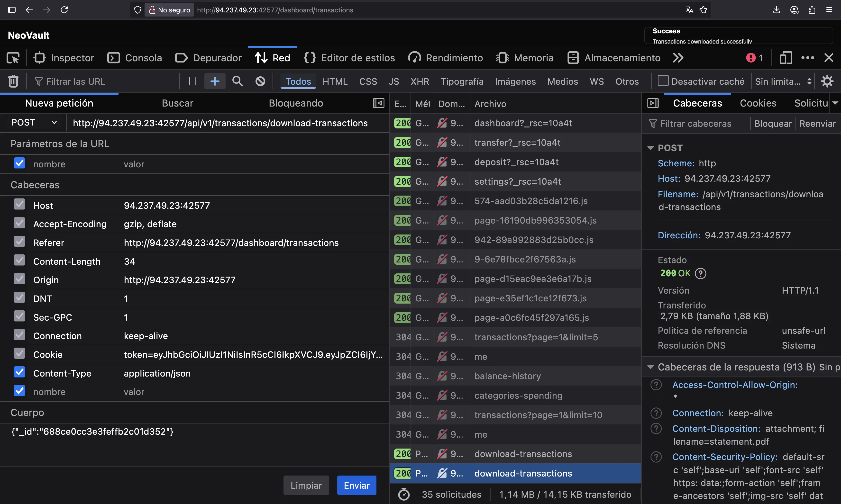Click the request URL input field
The image size is (841, 504).
[x=228, y=123]
